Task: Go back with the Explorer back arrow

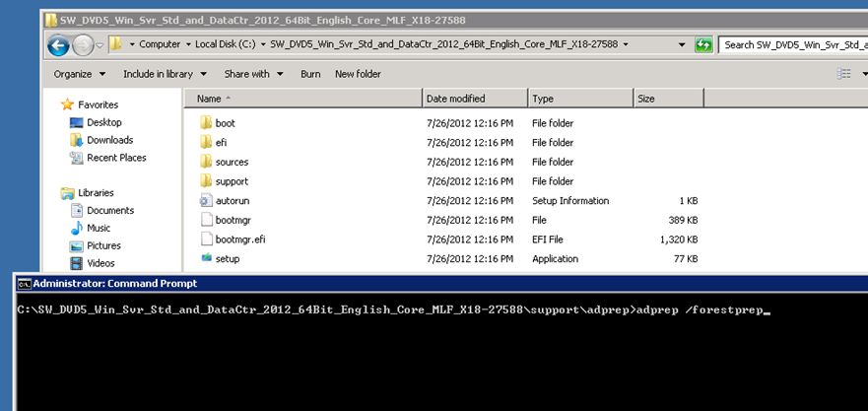Action: click(x=58, y=45)
